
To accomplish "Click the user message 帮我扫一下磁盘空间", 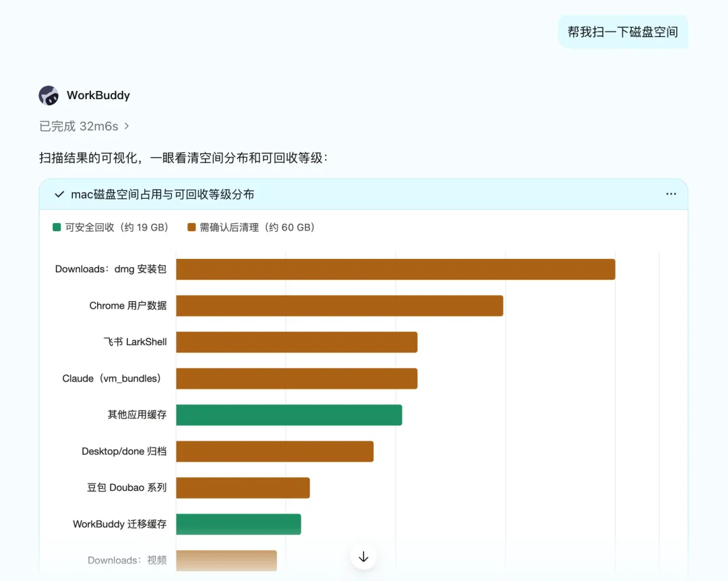I will (623, 32).
